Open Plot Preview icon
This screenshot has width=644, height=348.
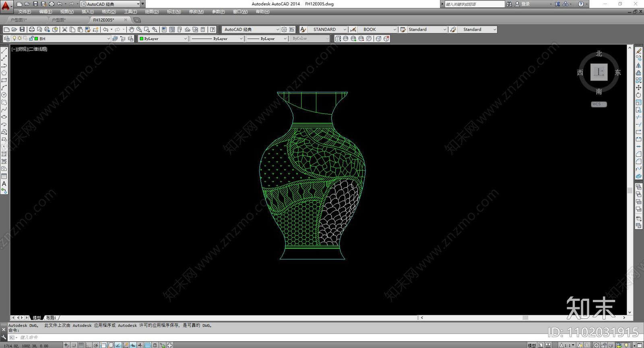tap(39, 29)
